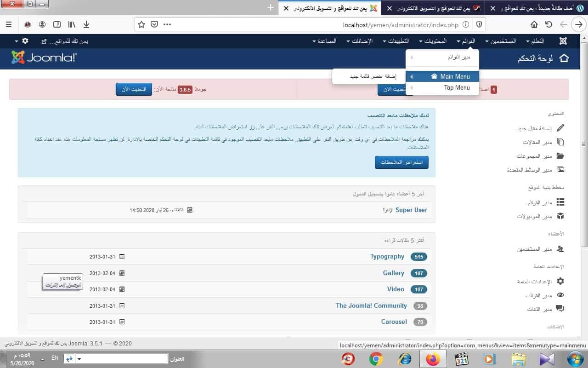Open The Joomla! Community article link
Screen dimensions: 588x368
tap(371, 305)
